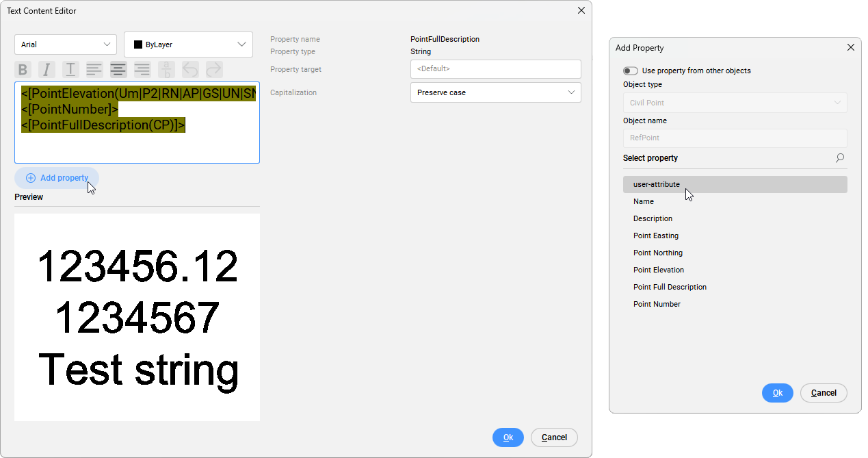Enable Use property from other objects

point(630,71)
